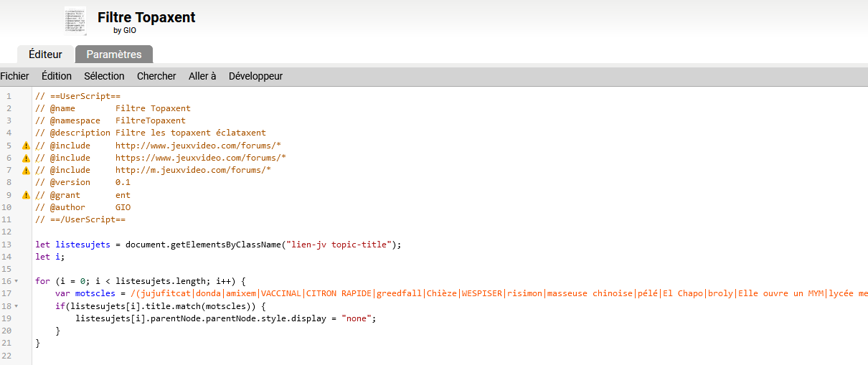Open the Édition menu
The height and width of the screenshot is (365, 868).
coord(57,76)
